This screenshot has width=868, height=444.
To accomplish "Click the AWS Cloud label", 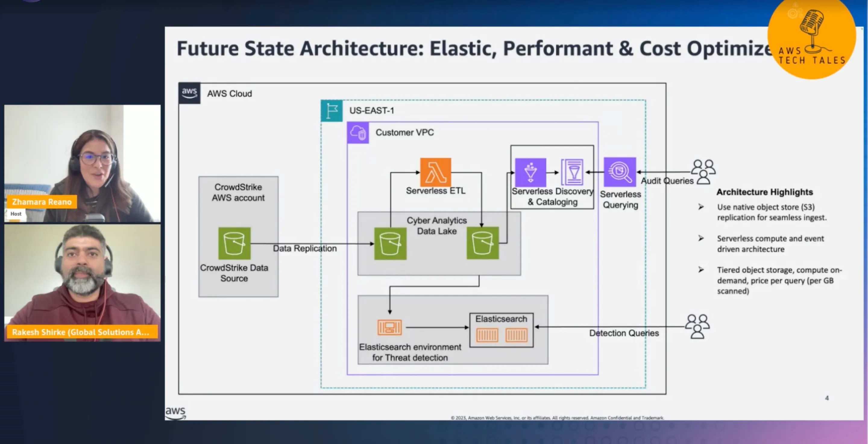I will [229, 94].
